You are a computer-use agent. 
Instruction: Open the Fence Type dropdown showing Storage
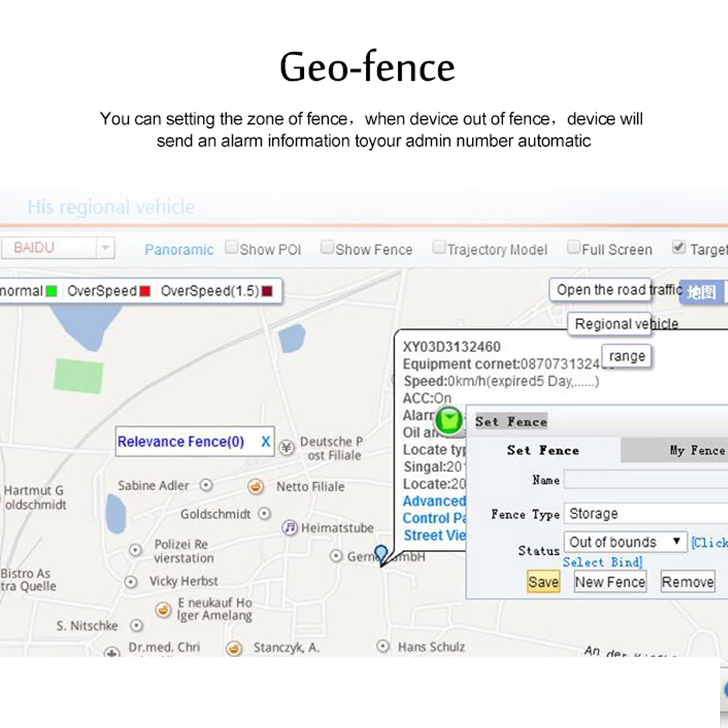[646, 513]
